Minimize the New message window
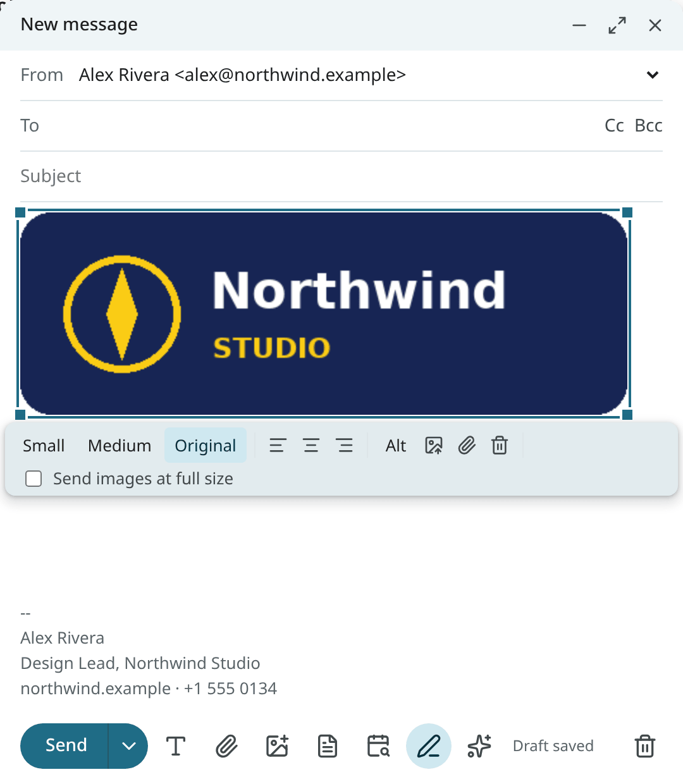This screenshot has width=683, height=784. tap(579, 25)
